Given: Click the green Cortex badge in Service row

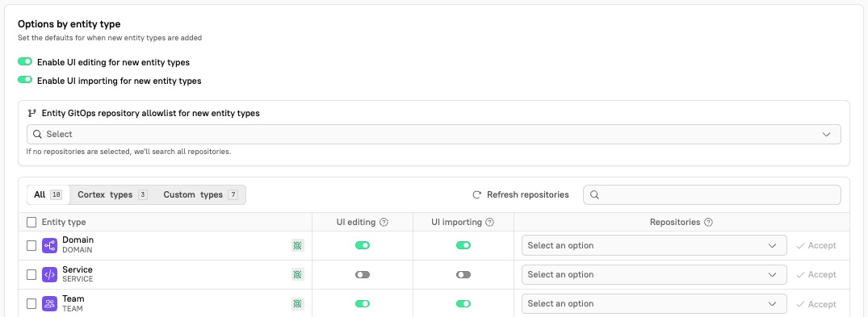Looking at the screenshot, I should click(x=298, y=274).
